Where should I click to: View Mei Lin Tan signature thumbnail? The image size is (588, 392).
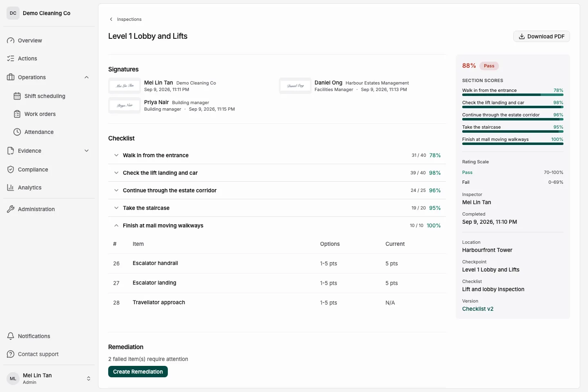pyautogui.click(x=125, y=86)
